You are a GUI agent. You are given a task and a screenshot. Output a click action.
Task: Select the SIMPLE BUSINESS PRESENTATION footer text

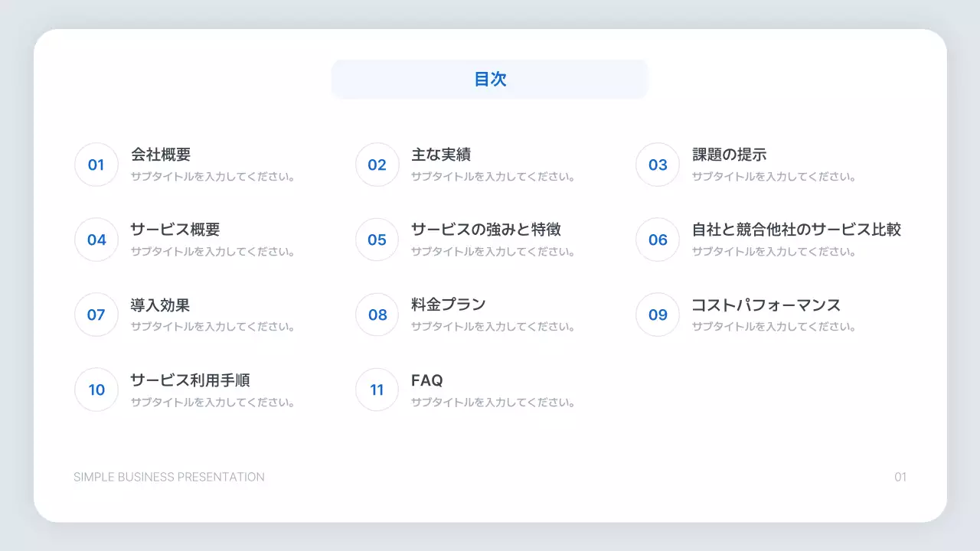tap(168, 477)
